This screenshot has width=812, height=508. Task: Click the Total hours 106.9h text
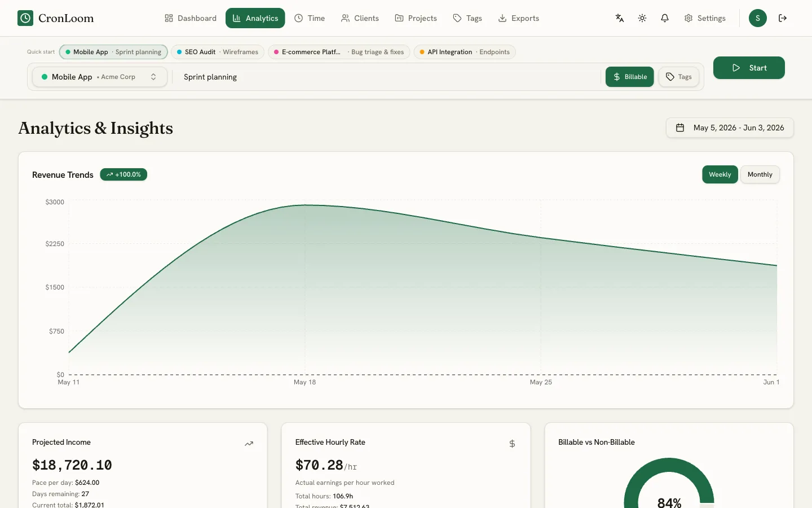[324, 496]
